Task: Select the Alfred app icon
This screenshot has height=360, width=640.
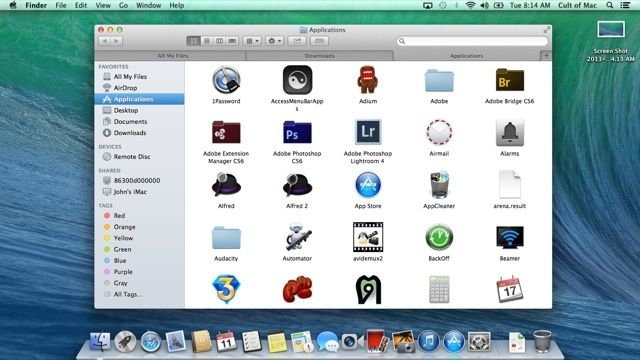Action: pos(226,185)
